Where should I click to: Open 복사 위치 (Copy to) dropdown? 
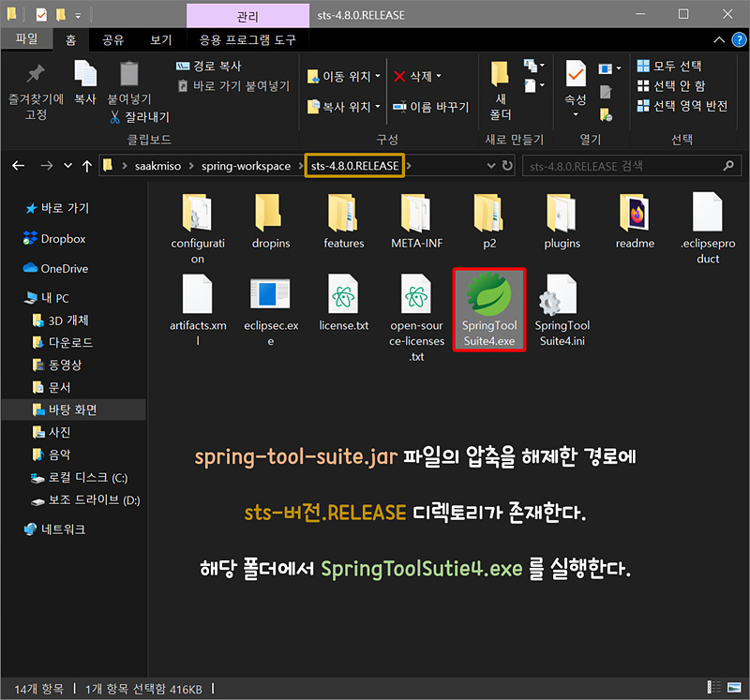click(343, 107)
